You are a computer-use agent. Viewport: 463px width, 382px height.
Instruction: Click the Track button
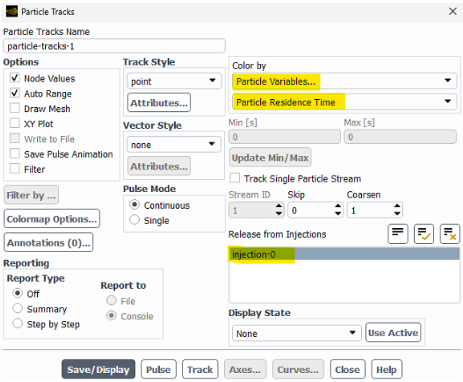click(x=200, y=369)
